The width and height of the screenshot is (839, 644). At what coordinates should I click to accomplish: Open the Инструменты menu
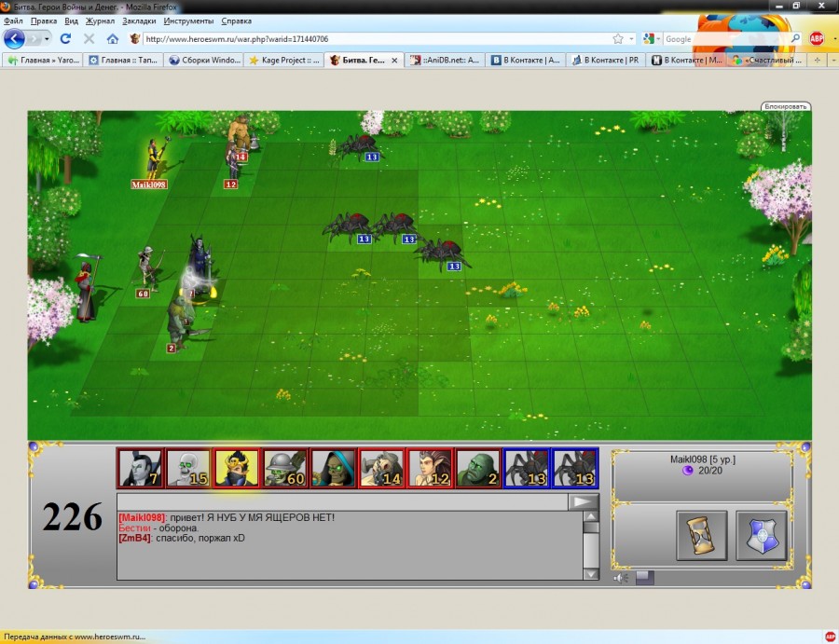188,21
